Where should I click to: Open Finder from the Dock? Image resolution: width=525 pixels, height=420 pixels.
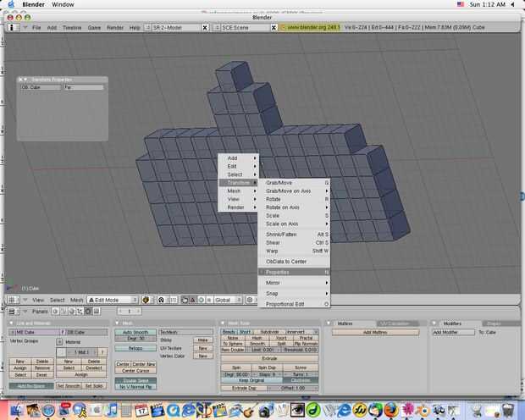tap(16, 411)
